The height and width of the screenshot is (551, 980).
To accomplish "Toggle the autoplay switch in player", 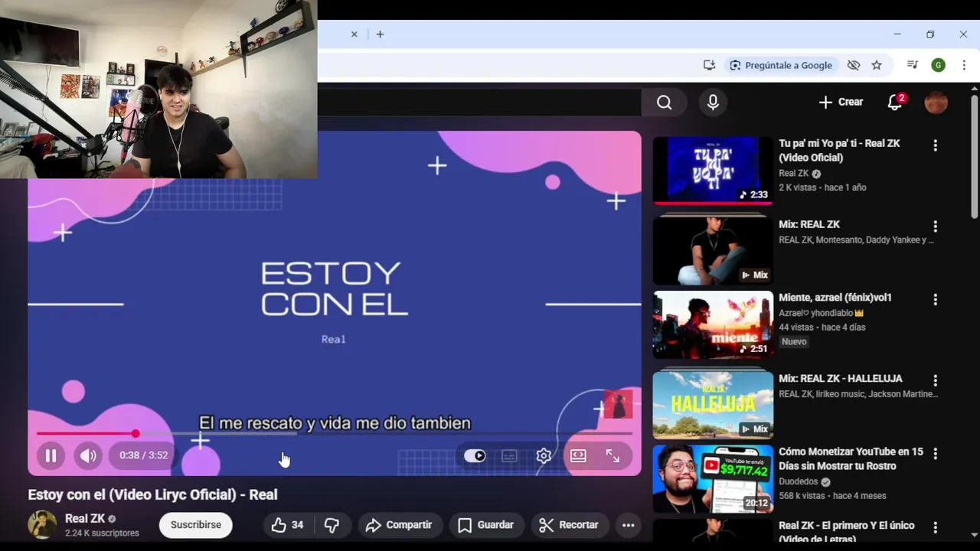I will 475,455.
